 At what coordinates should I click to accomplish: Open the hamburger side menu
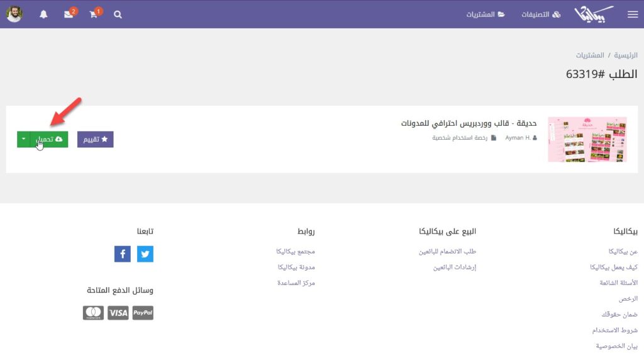633,14
